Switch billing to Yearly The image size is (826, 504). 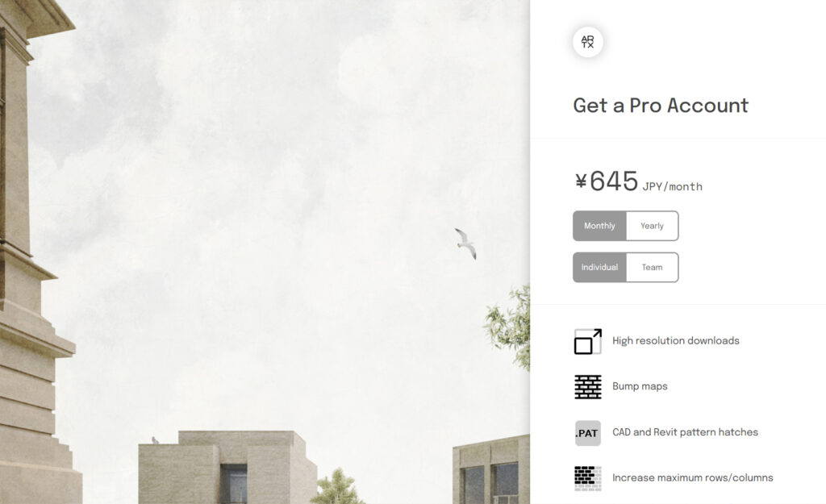click(652, 226)
